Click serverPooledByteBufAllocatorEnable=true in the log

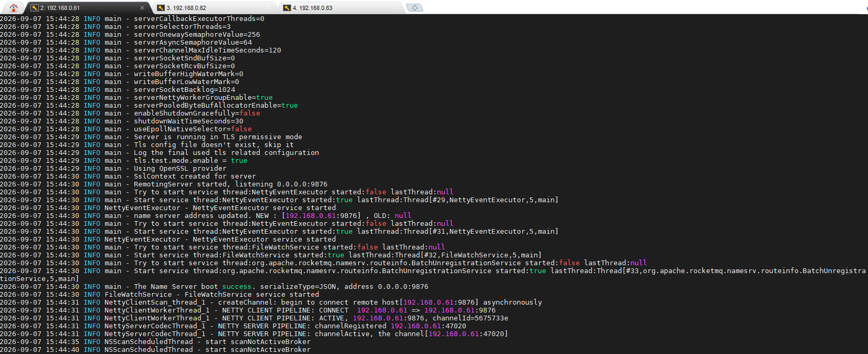click(x=216, y=106)
